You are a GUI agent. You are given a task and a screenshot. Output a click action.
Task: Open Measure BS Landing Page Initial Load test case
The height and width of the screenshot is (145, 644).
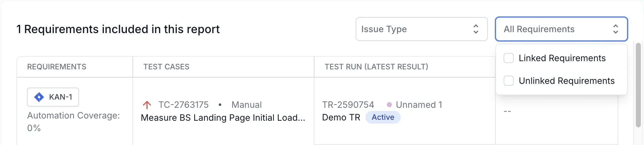[x=223, y=118]
